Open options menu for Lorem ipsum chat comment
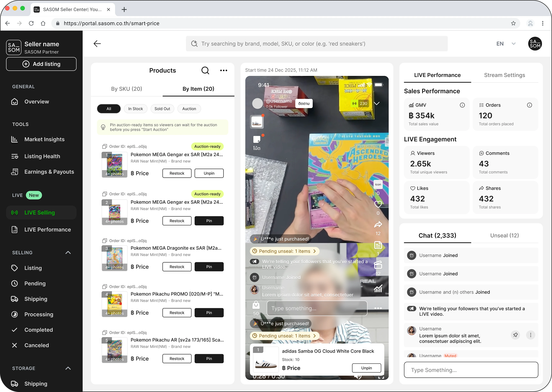The image size is (552, 392). tap(531, 335)
